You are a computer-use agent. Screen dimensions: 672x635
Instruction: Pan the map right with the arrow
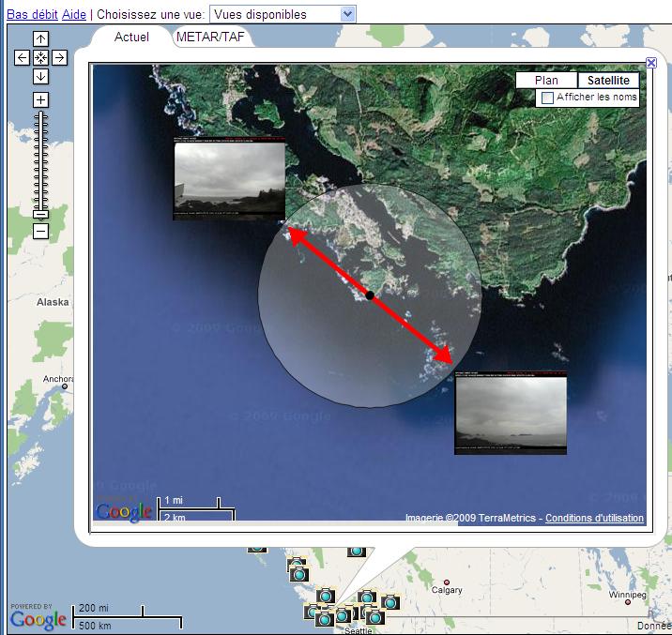(59, 58)
